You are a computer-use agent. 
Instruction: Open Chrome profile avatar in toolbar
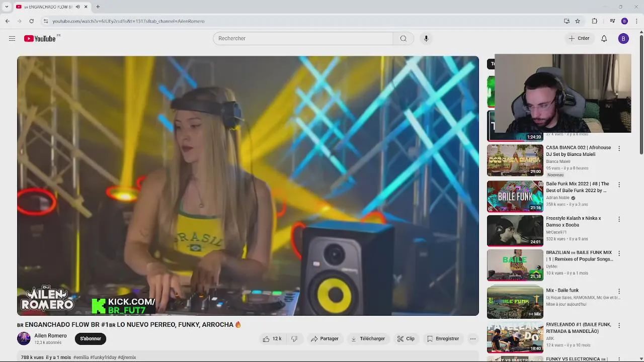[x=624, y=21]
